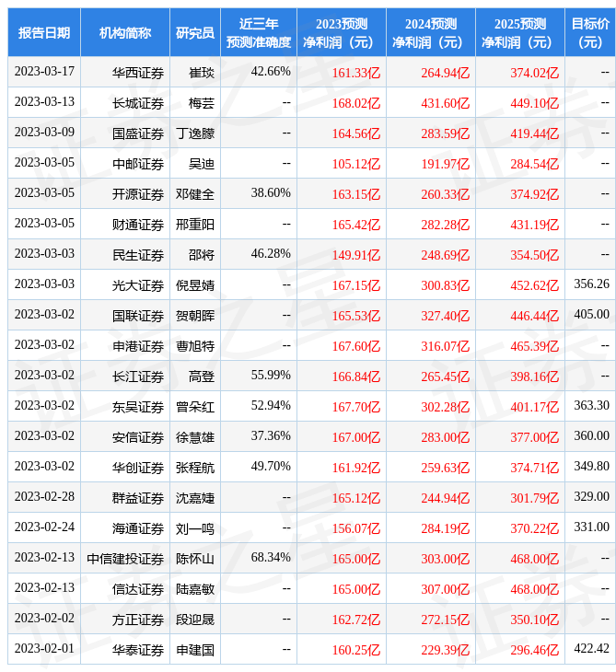Click the 2025预测净利润 column header
This screenshot has width=616, height=672.
[520, 32]
